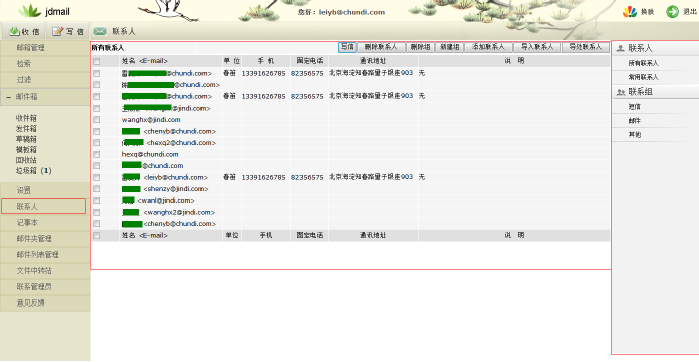The height and width of the screenshot is (362, 699).
Task: Click the 导入联系人 import contacts button
Action: pyautogui.click(x=537, y=47)
